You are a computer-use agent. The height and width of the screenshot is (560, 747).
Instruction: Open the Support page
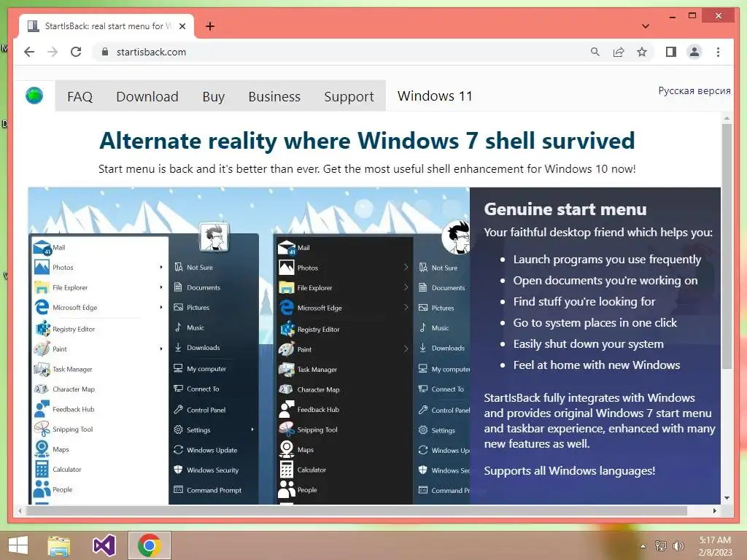click(349, 97)
